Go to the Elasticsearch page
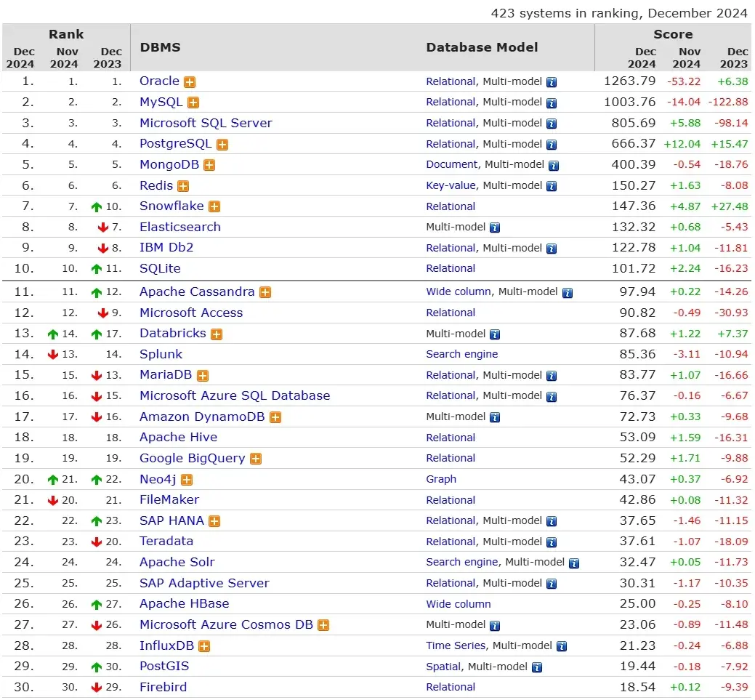 pyautogui.click(x=180, y=227)
